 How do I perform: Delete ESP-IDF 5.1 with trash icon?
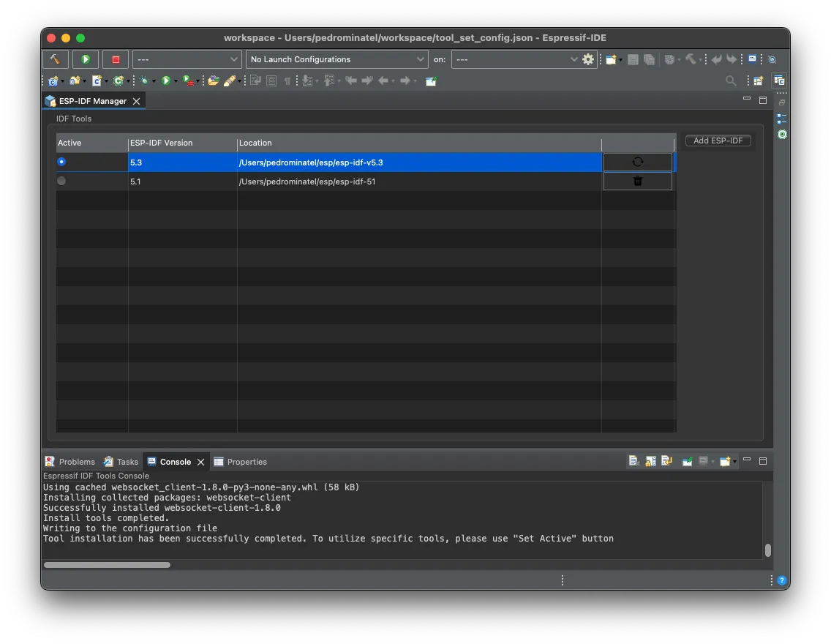coord(637,181)
